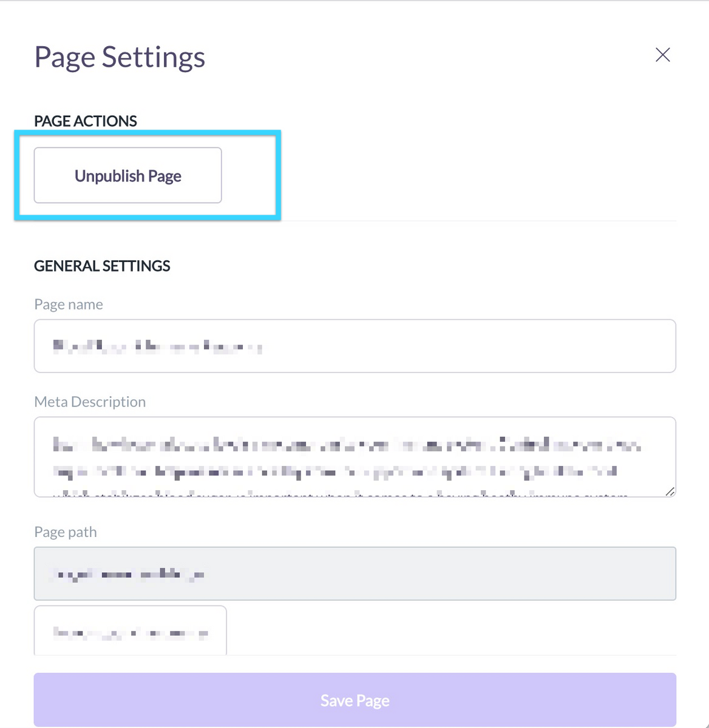Viewport: 709px width, 728px height.
Task: Click the first line of meta description text
Action: 346,445
